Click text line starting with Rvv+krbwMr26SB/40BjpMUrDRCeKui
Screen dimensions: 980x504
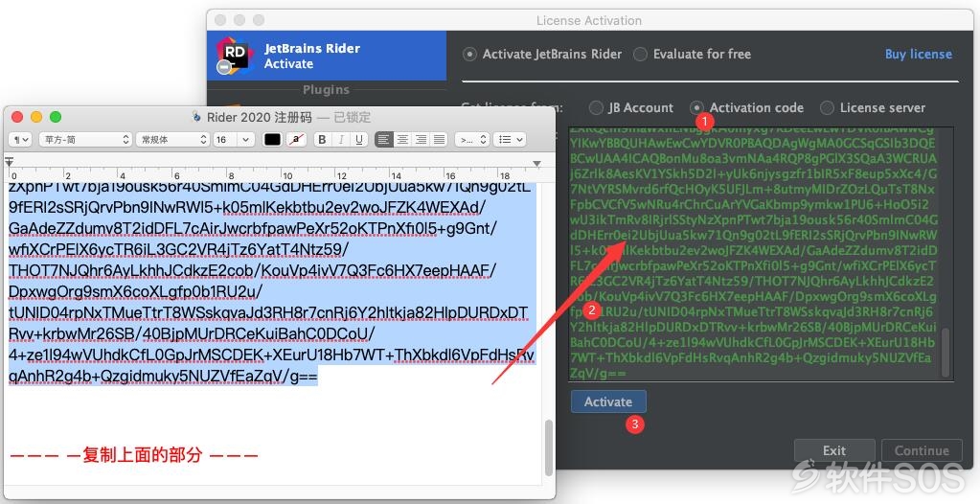(192, 333)
